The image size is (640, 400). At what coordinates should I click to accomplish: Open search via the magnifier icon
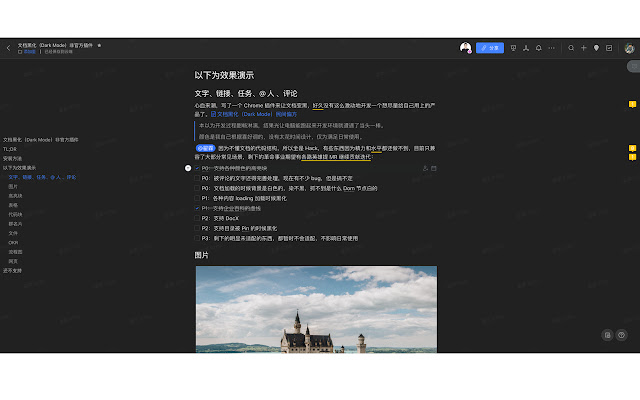point(571,48)
